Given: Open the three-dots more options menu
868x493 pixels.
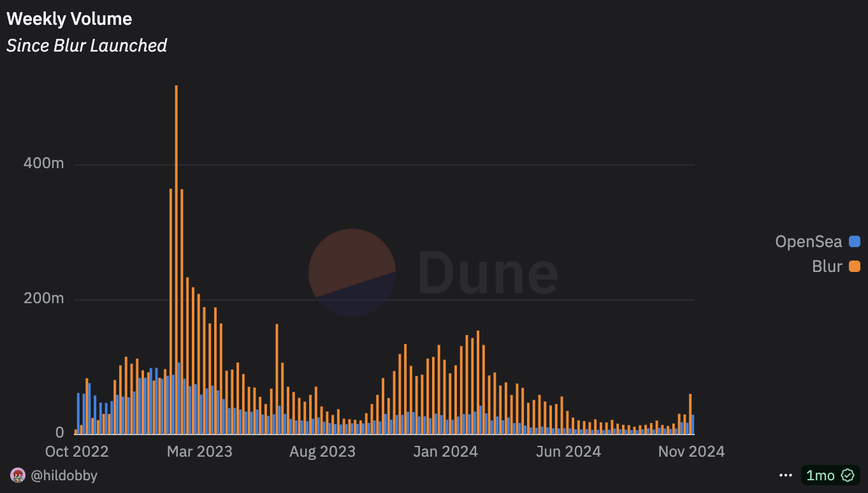Looking at the screenshot, I should [x=785, y=476].
